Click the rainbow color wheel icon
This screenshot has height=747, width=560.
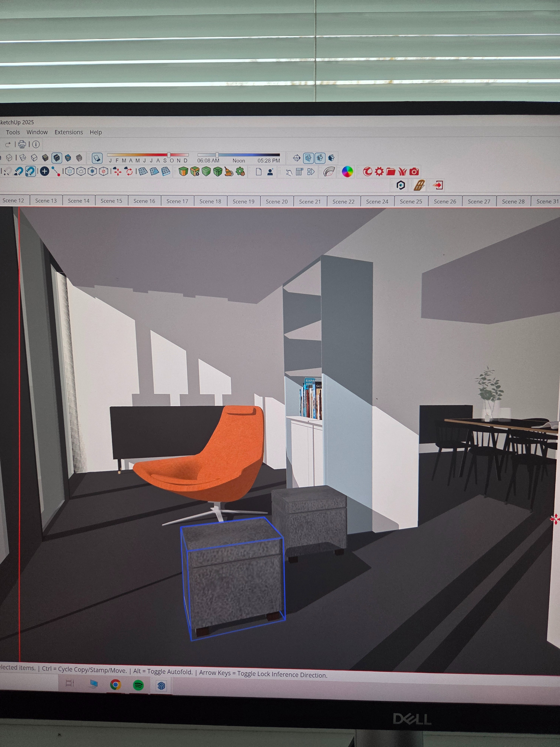(347, 172)
